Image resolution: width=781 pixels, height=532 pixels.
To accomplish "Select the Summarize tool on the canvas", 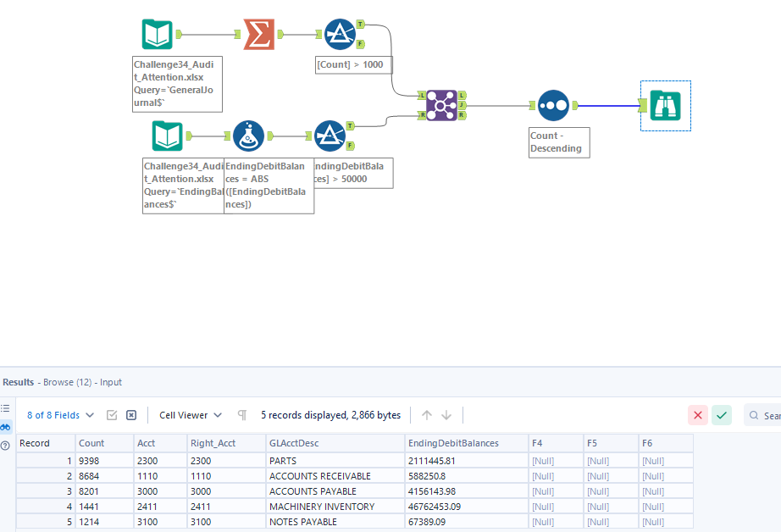I will point(258,35).
